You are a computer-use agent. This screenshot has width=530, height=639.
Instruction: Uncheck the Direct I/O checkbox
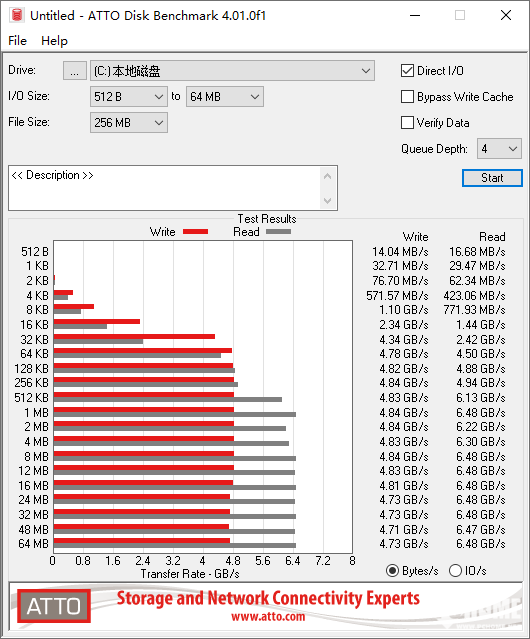coord(407,71)
